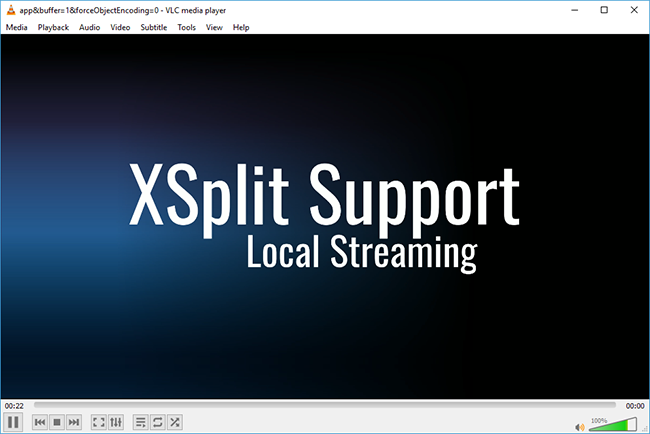Toggle loop repeat mode
This screenshot has width=650, height=434.
[x=158, y=422]
